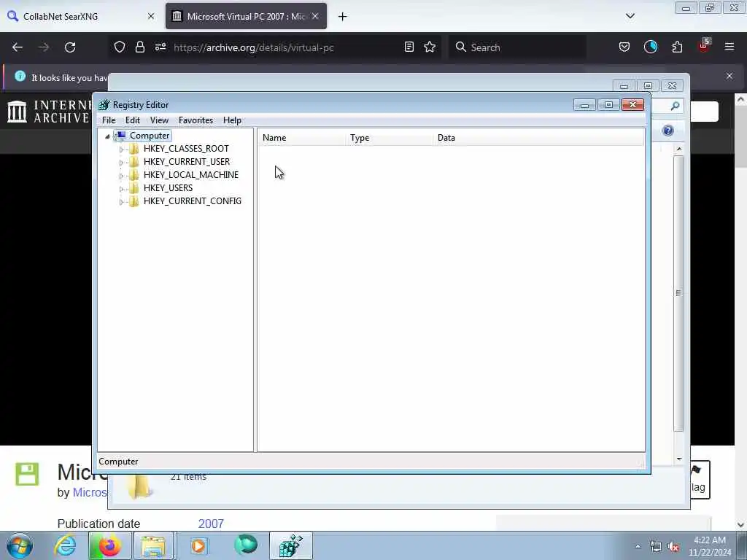The height and width of the screenshot is (560, 747).
Task: Click the Internet Archive logo
Action: tap(47, 112)
